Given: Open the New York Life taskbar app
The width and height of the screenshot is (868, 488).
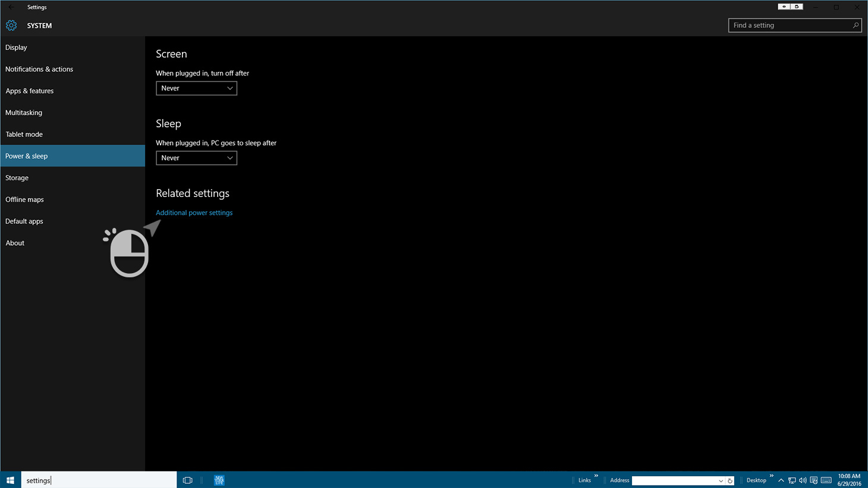Looking at the screenshot, I should (219, 480).
